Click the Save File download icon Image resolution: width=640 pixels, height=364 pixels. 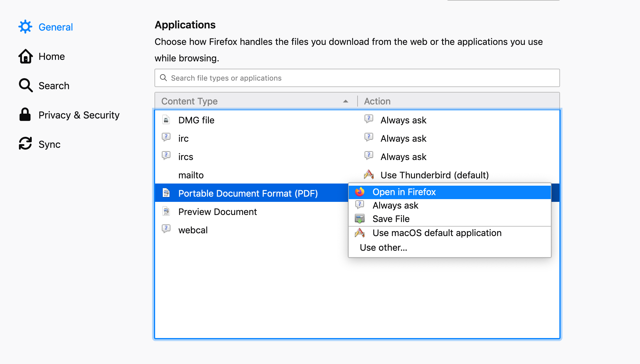pos(360,219)
